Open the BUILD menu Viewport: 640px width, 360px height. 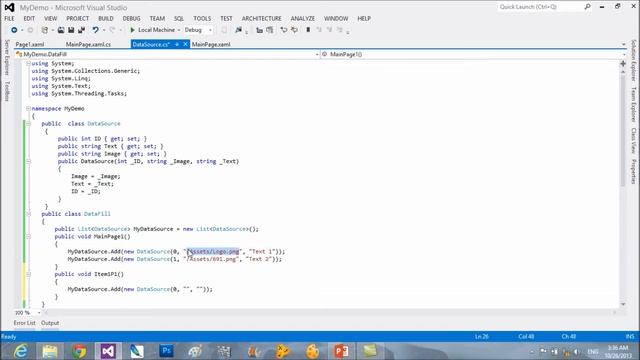[106, 18]
